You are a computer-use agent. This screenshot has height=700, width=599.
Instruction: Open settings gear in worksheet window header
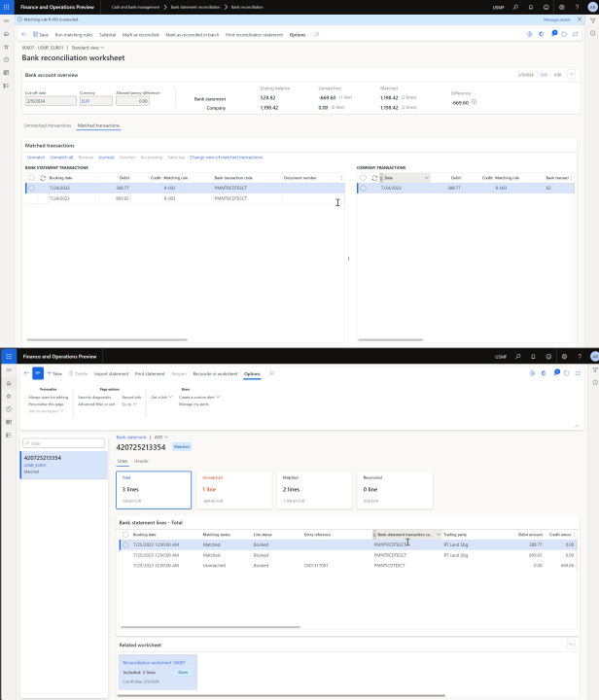pyautogui.click(x=561, y=7)
